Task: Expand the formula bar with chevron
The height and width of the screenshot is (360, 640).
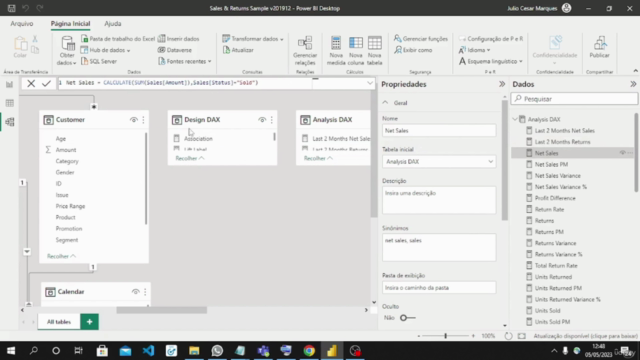Action: tap(370, 83)
